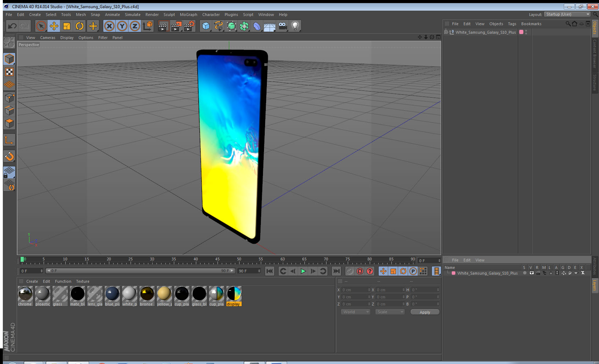Viewport: 599px width, 364px height.
Task: Select Edges mode in left palette
Action: click(9, 110)
